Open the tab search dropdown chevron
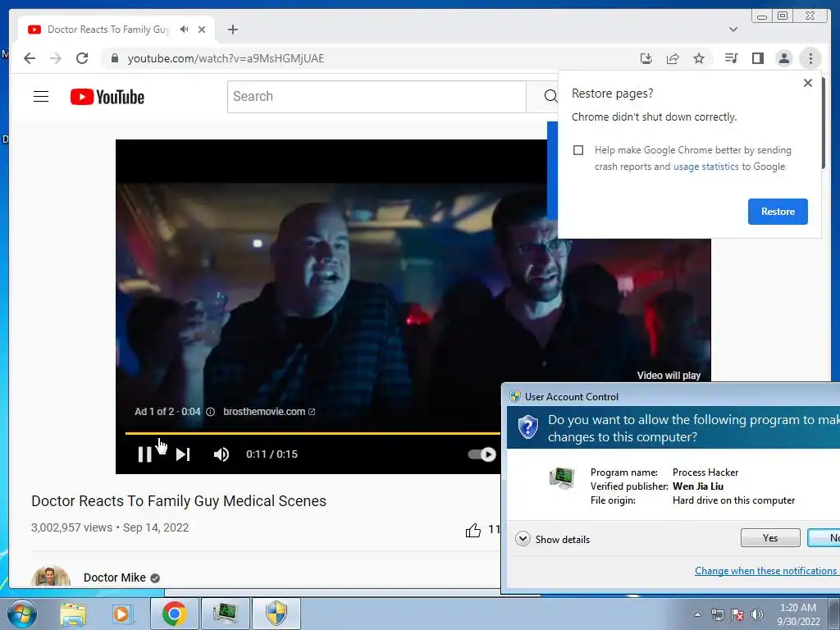This screenshot has width=840, height=630. click(733, 30)
